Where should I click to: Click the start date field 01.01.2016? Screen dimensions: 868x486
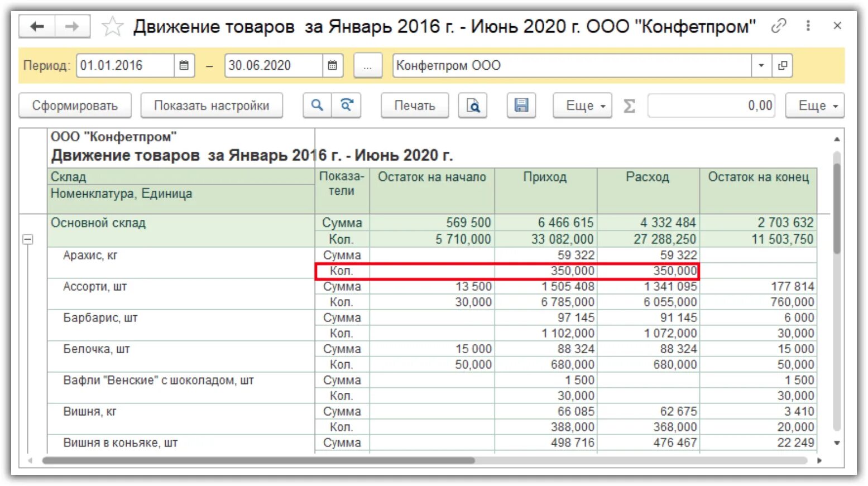(x=125, y=65)
